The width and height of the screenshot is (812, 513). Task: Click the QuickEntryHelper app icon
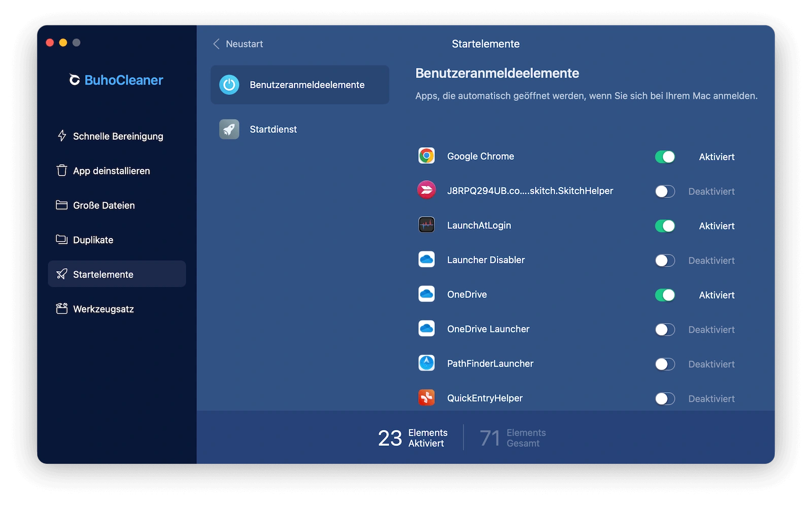click(x=427, y=397)
